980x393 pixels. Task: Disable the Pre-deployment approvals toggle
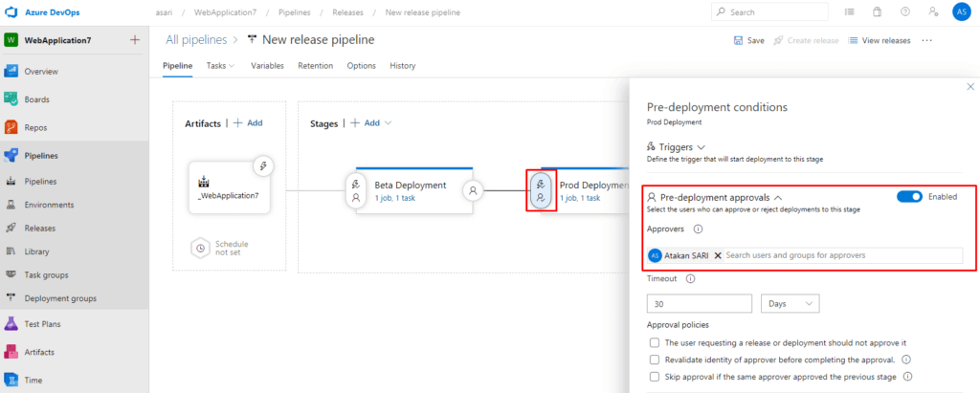click(x=909, y=196)
